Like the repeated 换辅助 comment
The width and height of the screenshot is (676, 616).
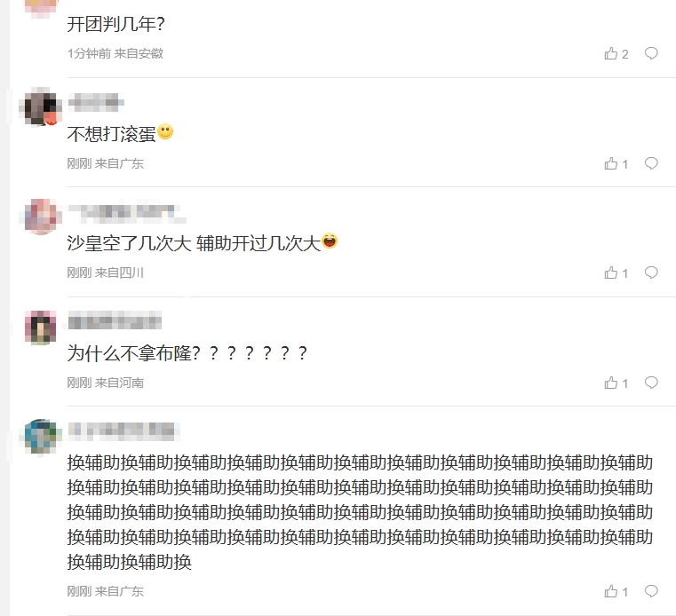[616, 591]
